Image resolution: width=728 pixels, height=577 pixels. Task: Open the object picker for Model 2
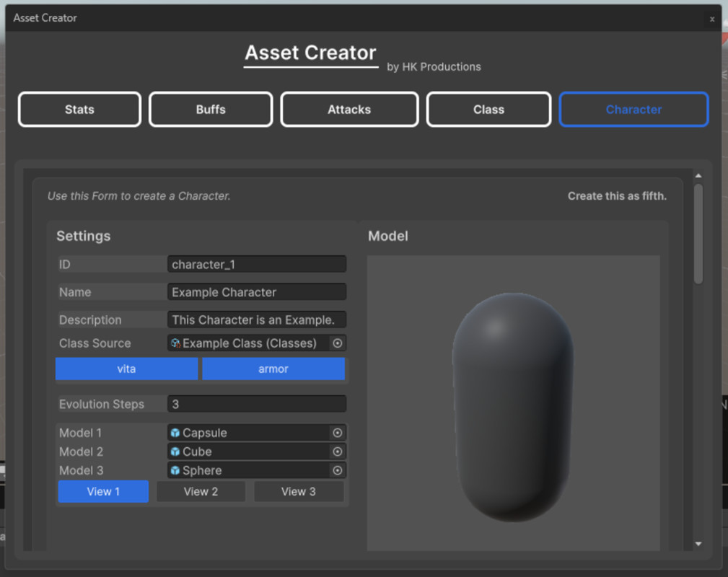click(337, 451)
